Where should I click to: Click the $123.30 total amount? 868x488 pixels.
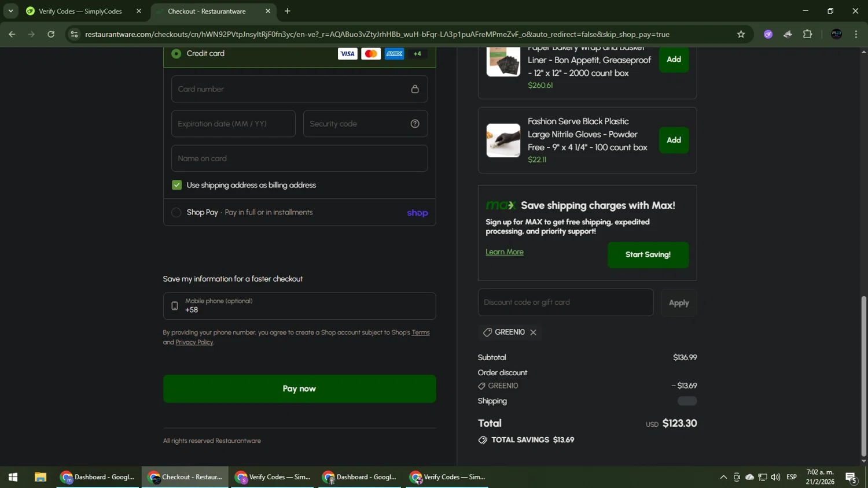[679, 423]
